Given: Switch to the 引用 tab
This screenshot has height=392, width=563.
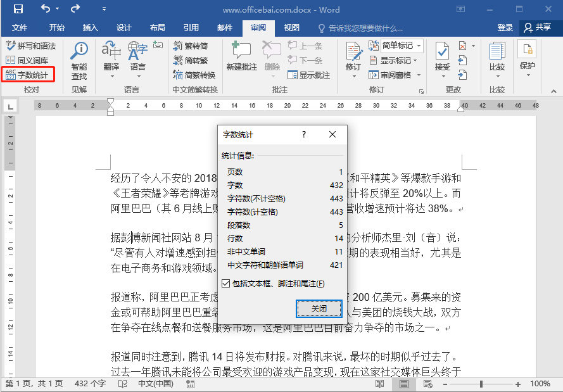Looking at the screenshot, I should coord(191,28).
